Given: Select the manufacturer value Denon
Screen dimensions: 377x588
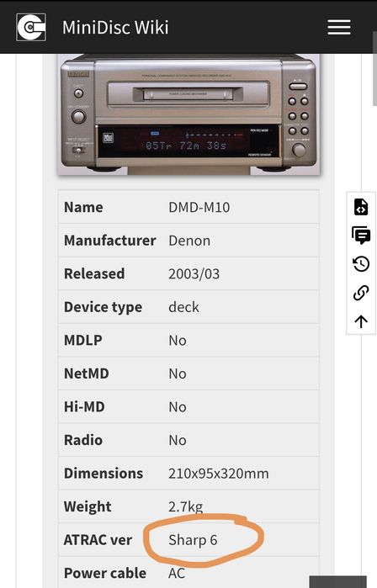Looking at the screenshot, I should [189, 241].
